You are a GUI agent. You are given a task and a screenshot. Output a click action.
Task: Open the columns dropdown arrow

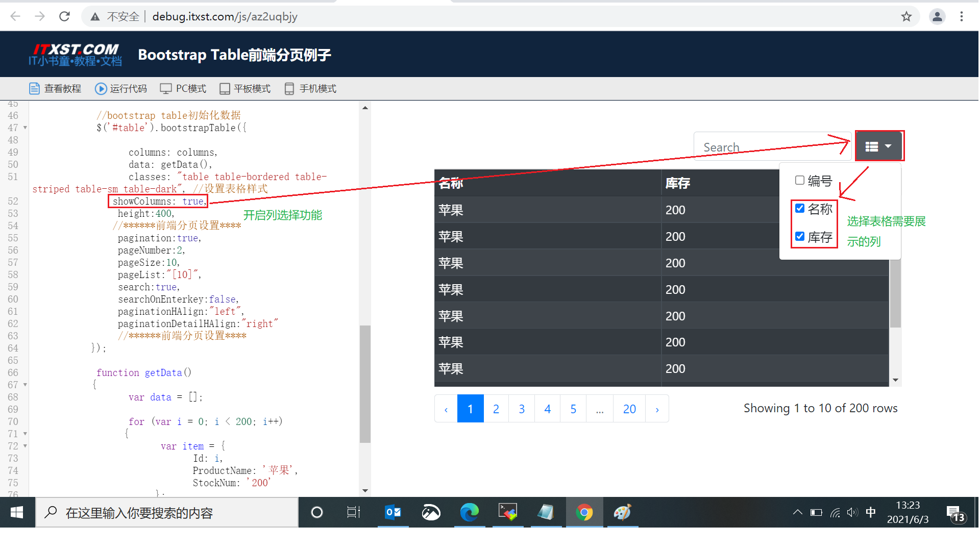[x=889, y=145]
